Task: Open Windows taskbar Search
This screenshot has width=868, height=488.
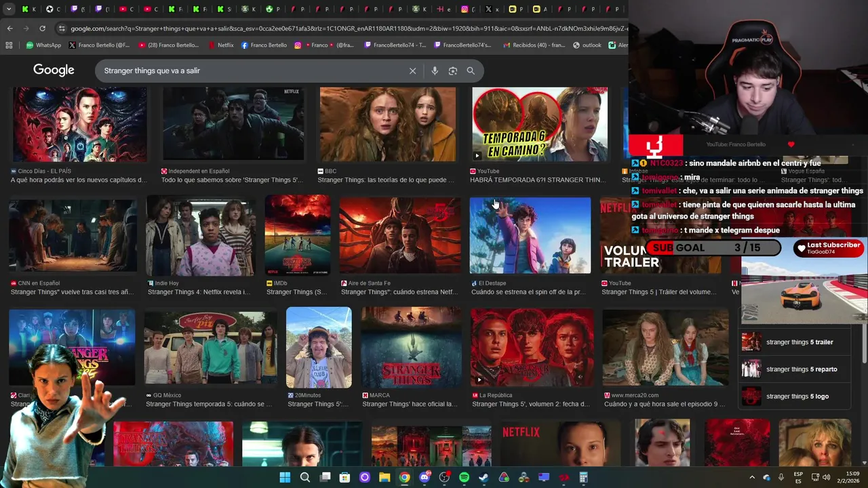Action: pos(305,477)
